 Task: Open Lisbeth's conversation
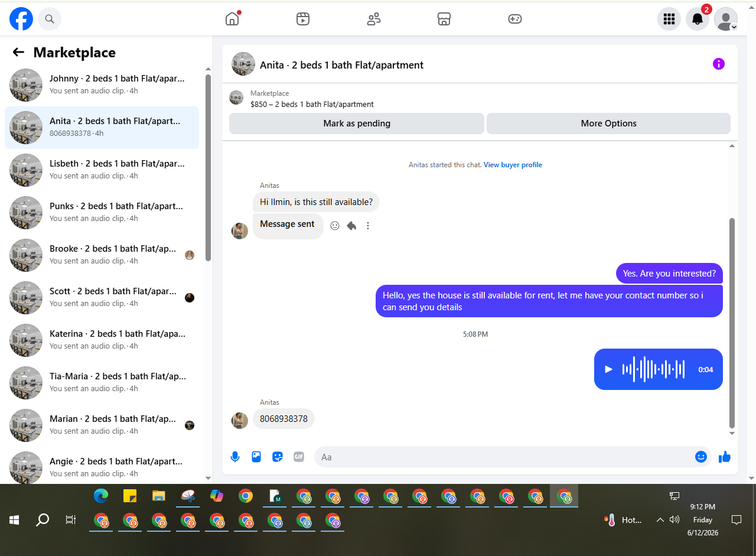click(102, 170)
